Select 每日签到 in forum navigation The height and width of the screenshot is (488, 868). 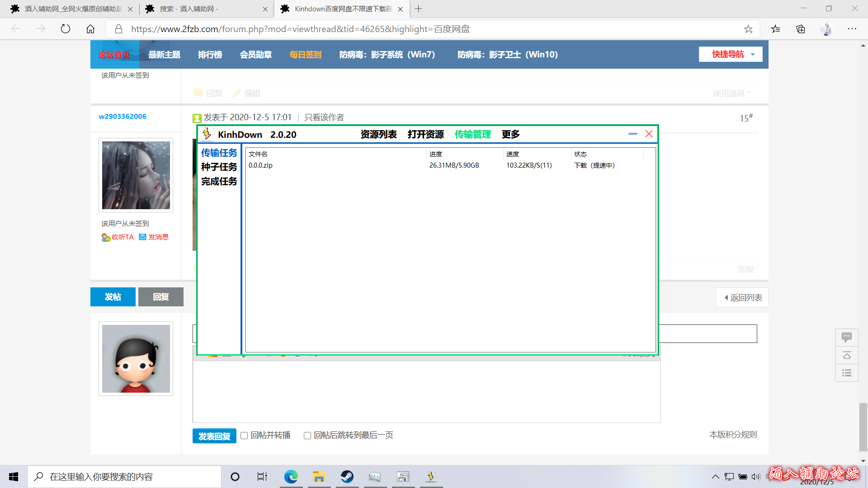tap(305, 55)
